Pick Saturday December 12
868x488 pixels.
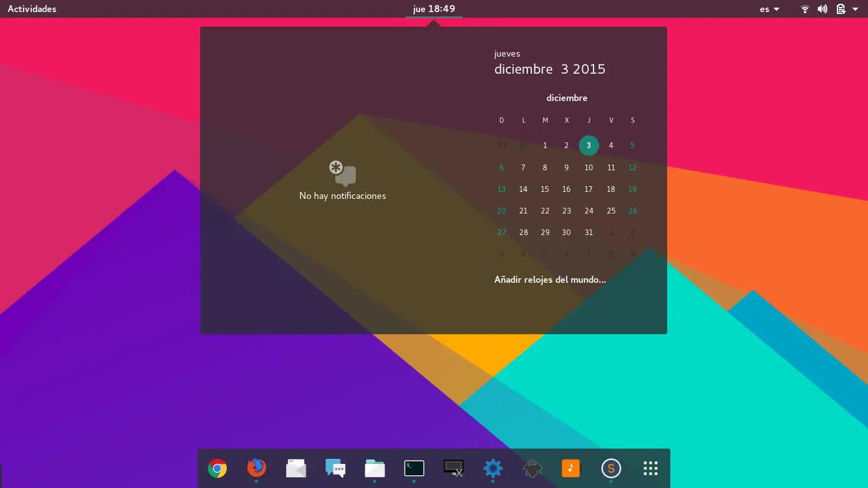coord(632,168)
